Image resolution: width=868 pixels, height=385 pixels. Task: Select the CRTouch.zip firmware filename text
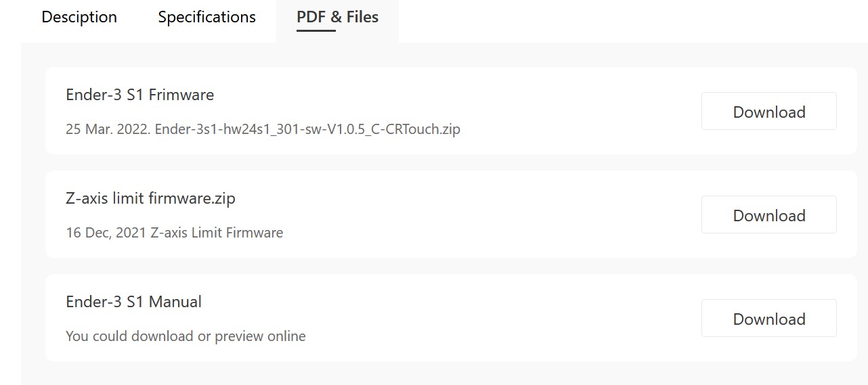(x=307, y=129)
